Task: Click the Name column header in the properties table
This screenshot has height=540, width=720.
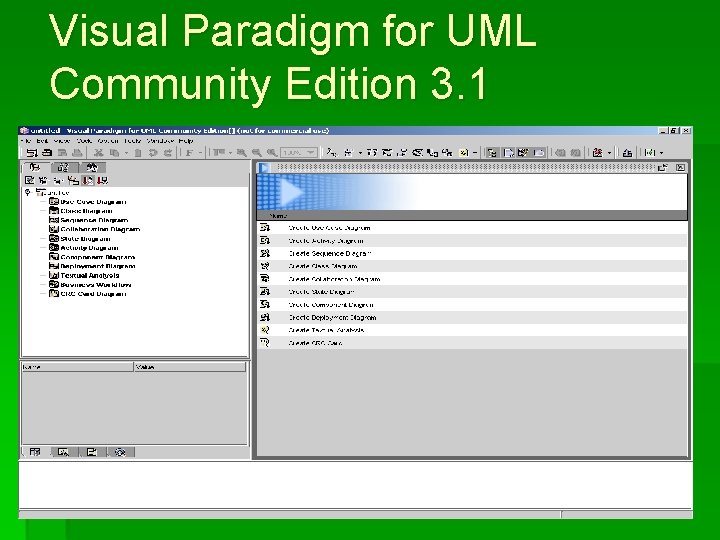Action: pyautogui.click(x=77, y=367)
